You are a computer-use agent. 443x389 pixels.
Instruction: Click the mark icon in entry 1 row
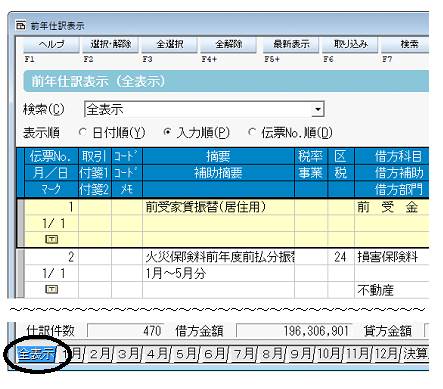(51, 239)
